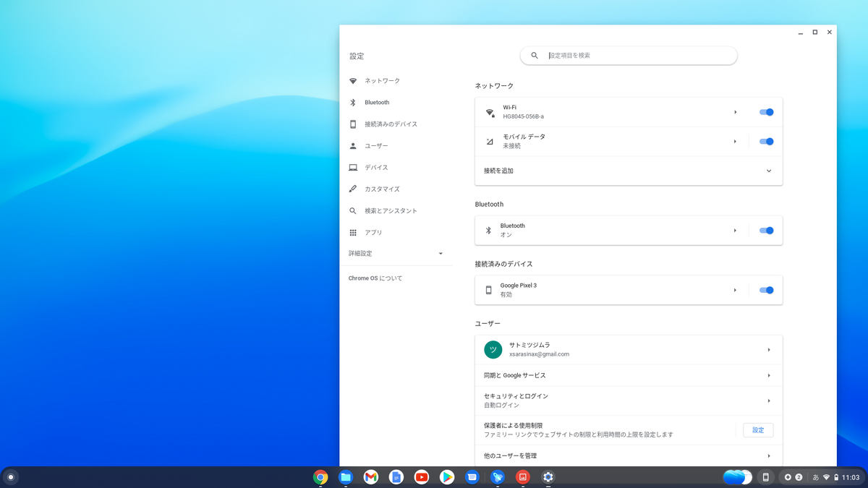Select デバイス in the sidebar
Screen dimensions: 868x488
coord(396,168)
